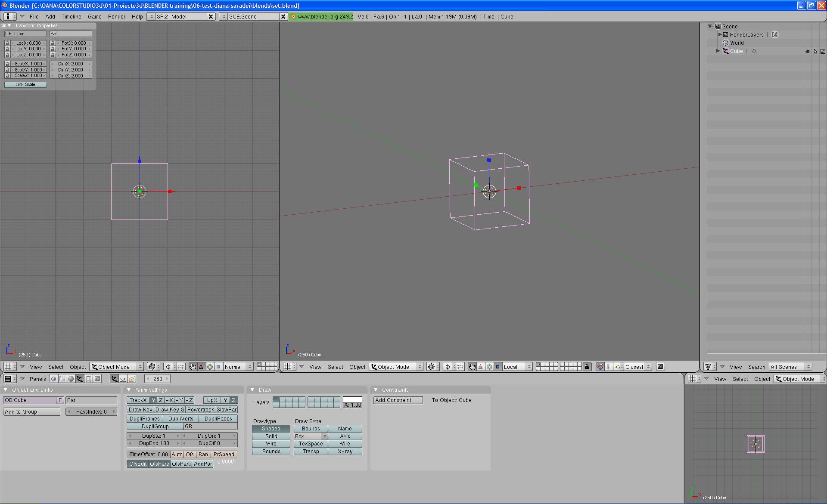Select Wire drawtype button

pyautogui.click(x=271, y=444)
